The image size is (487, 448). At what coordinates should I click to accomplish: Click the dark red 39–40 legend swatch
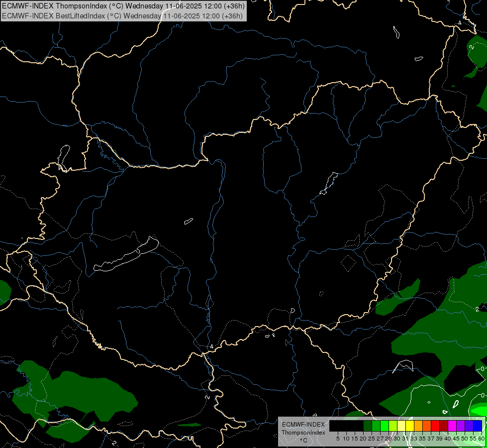tap(444, 426)
